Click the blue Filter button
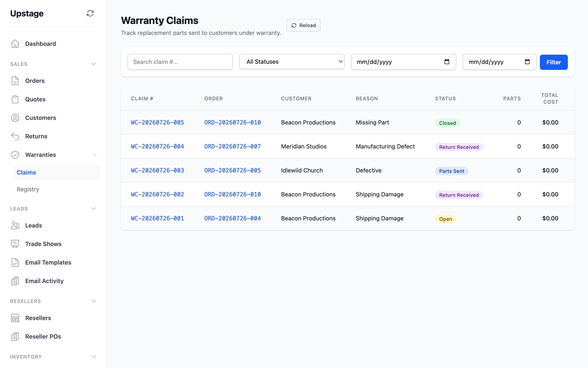Image resolution: width=588 pixels, height=368 pixels. pos(554,62)
